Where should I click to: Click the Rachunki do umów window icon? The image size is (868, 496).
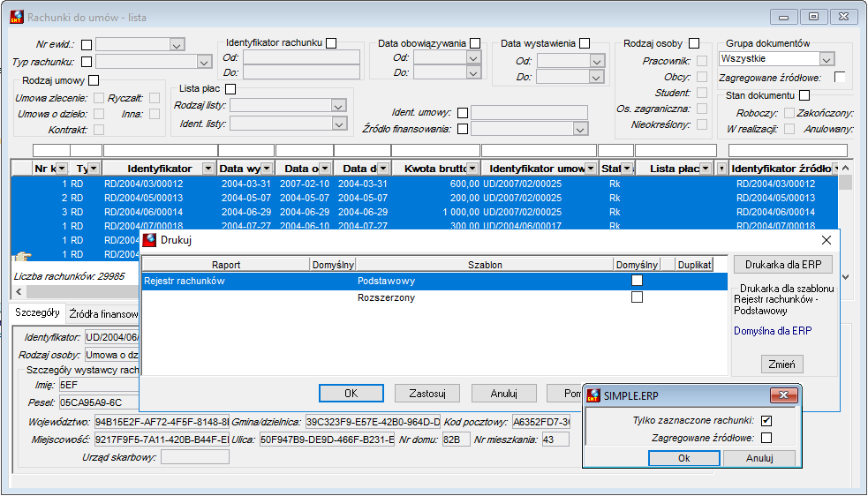point(17,17)
